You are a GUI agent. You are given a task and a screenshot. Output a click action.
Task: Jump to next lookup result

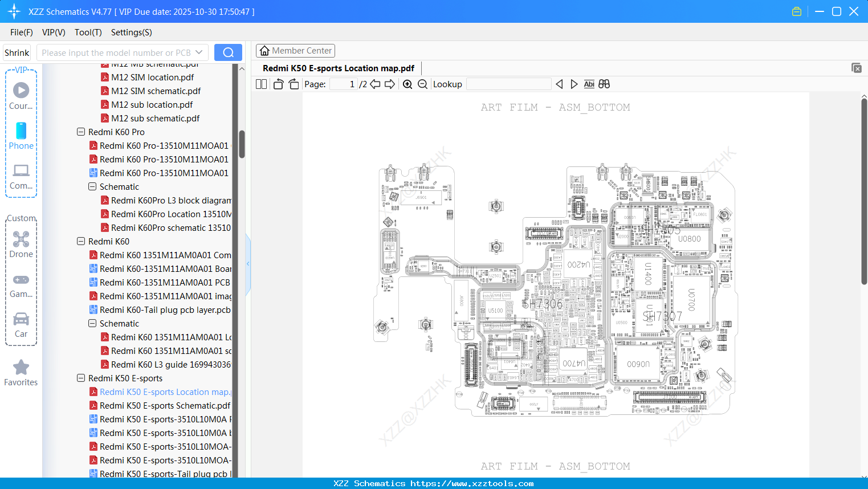[574, 84]
